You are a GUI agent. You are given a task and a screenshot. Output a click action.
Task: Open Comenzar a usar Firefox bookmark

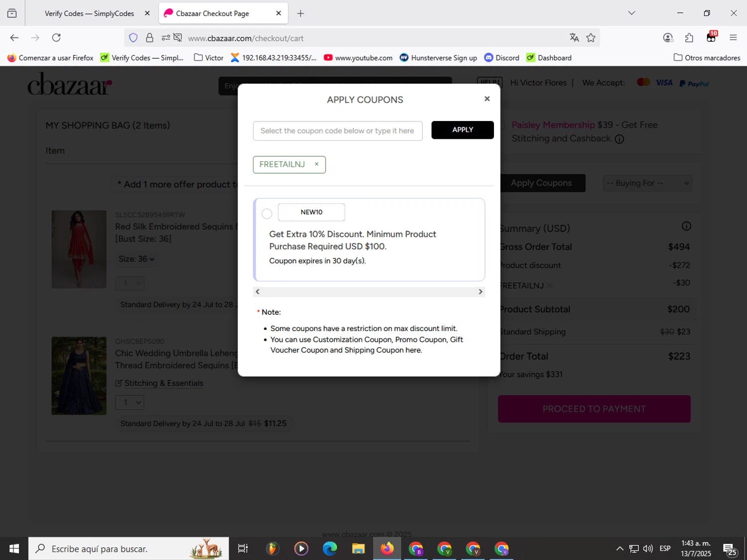pyautogui.click(x=50, y=58)
